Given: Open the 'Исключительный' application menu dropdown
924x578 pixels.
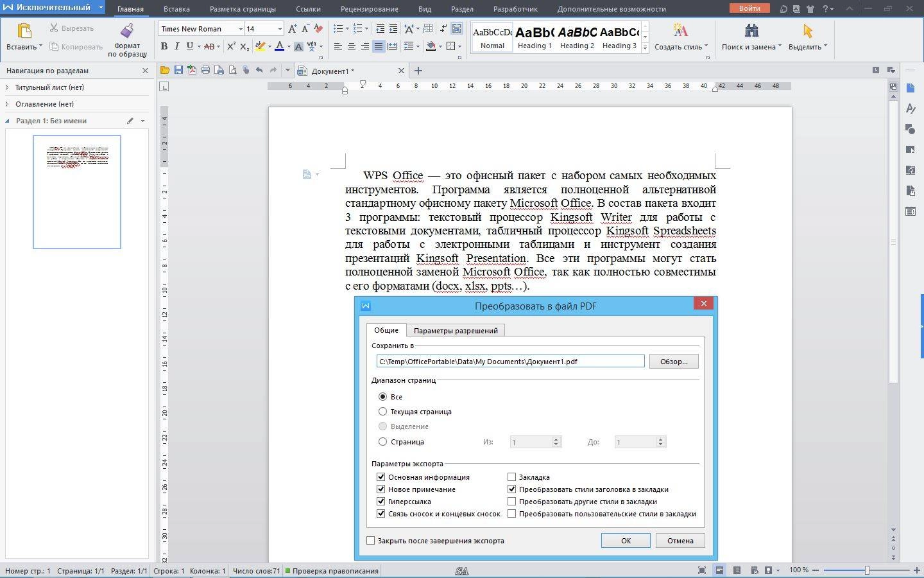Looking at the screenshot, I should [101, 8].
